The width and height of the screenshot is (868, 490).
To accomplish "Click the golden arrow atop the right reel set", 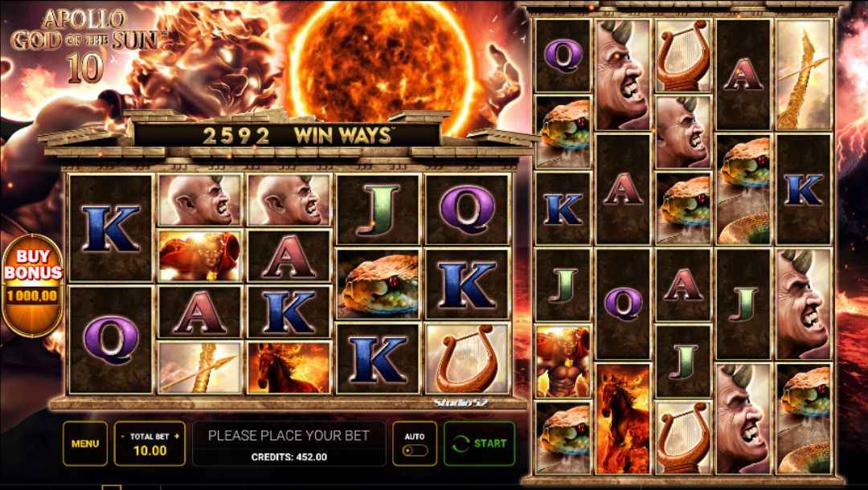I will pyautogui.click(x=804, y=76).
